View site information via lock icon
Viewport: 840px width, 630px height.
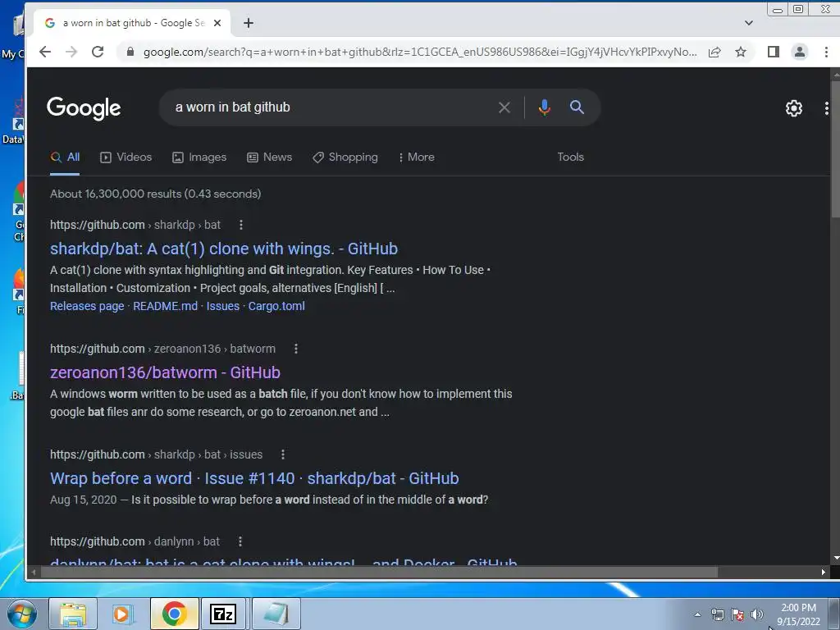(x=130, y=52)
